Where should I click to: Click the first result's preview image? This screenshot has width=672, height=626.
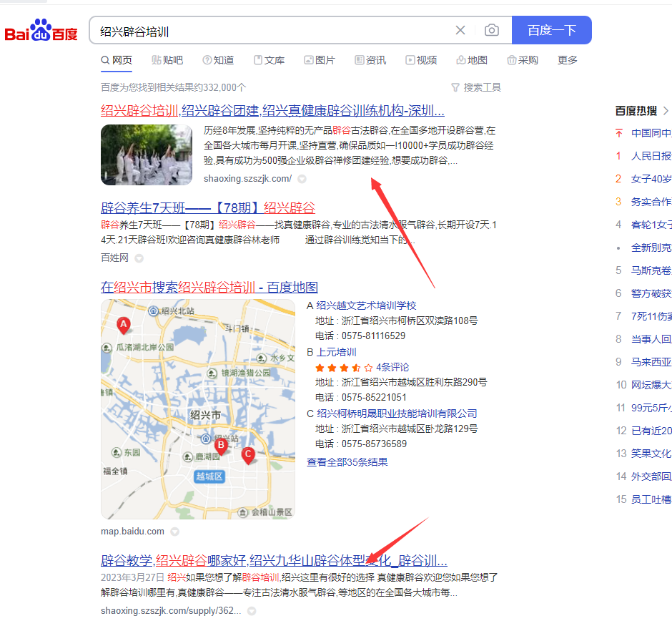[146, 155]
